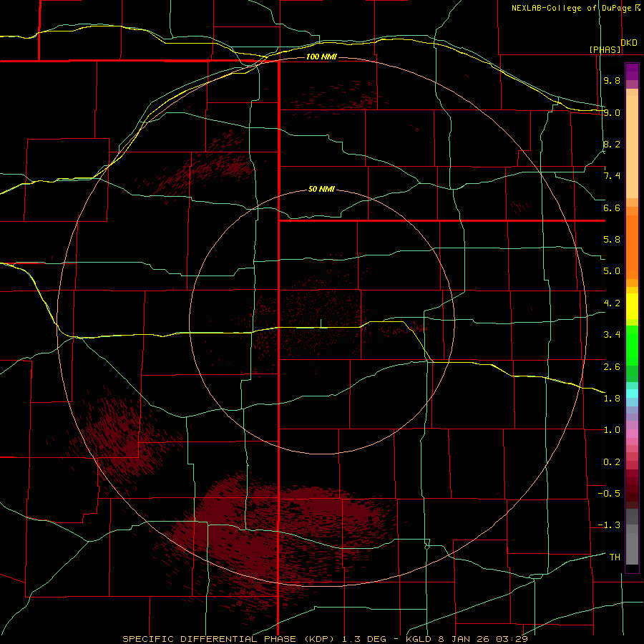This screenshot has width=644, height=644.
Task: Click the 8.2 scale label
Action: point(612,144)
